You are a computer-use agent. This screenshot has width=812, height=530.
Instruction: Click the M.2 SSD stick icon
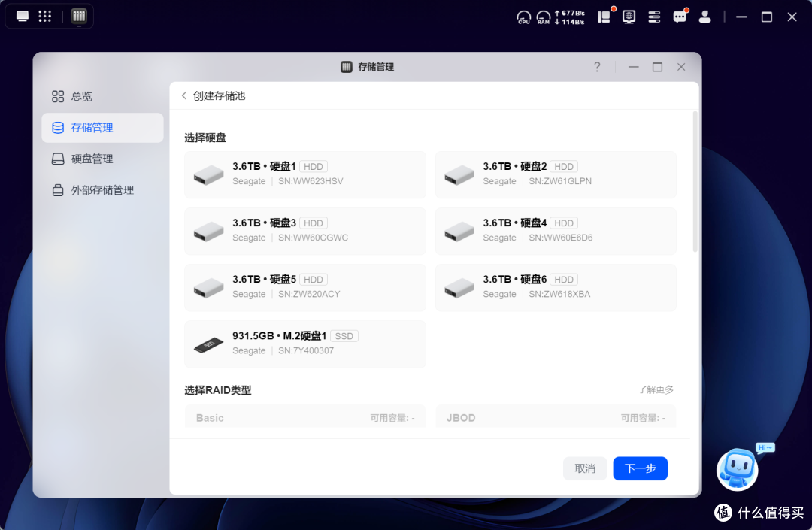pyautogui.click(x=208, y=344)
